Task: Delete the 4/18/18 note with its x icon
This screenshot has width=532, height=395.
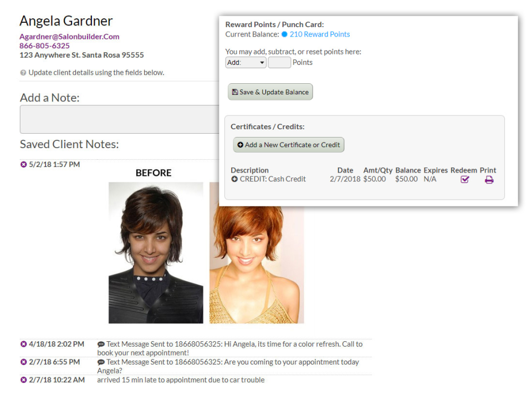Action: (x=23, y=344)
